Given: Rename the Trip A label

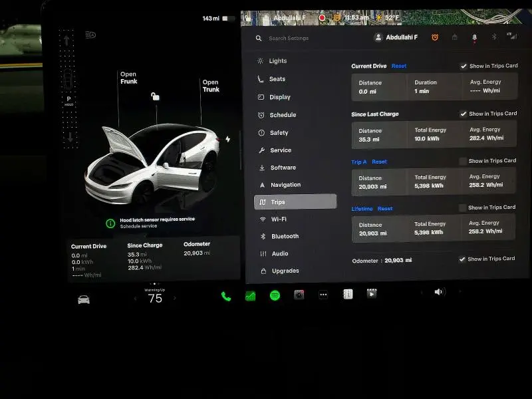Looking at the screenshot, I should pos(359,162).
